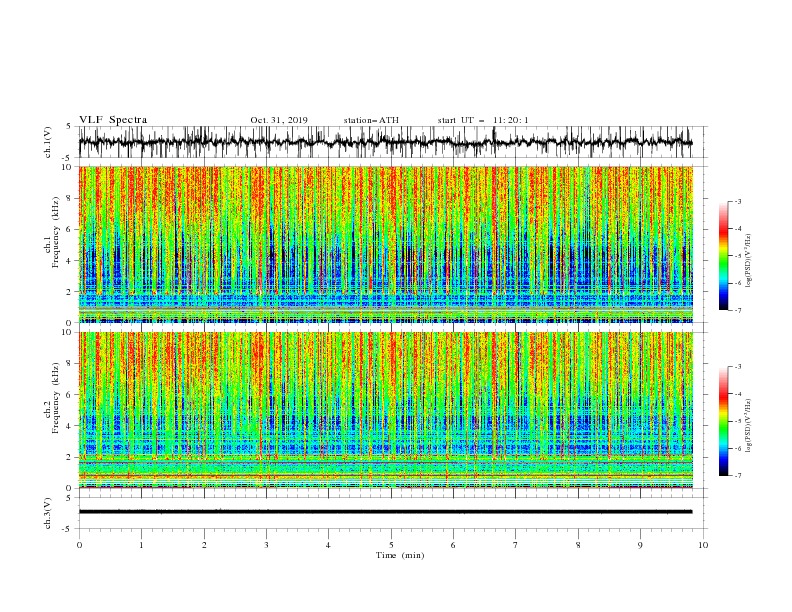Click the ch.1 spectrogram PSD color bar
Viewport: 792px width, 612px height.
(724, 256)
